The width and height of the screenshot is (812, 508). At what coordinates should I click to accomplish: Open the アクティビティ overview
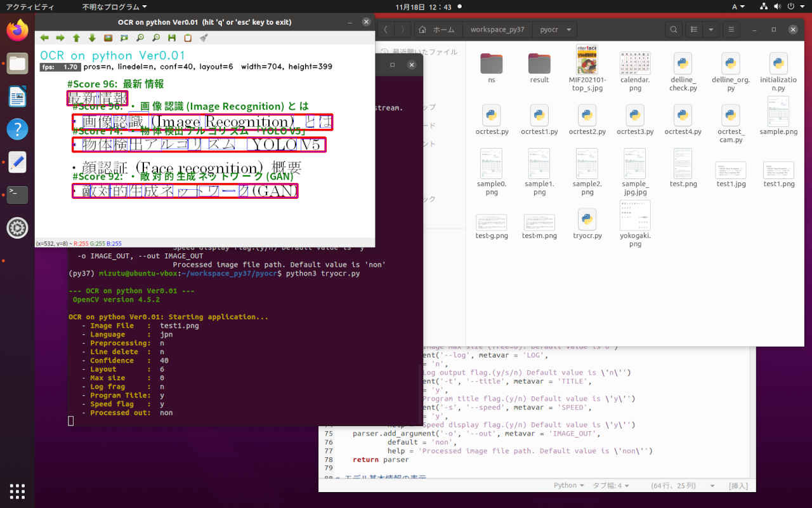tap(29, 7)
